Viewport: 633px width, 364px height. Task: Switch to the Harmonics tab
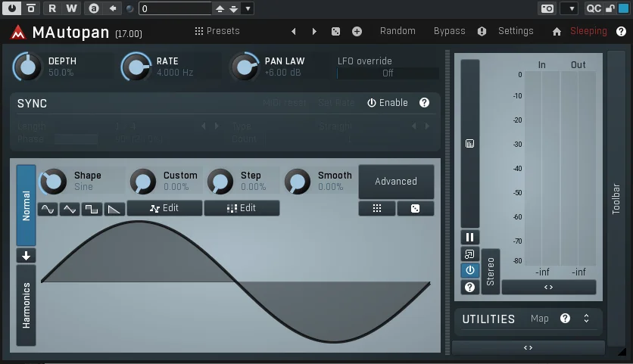click(26, 305)
